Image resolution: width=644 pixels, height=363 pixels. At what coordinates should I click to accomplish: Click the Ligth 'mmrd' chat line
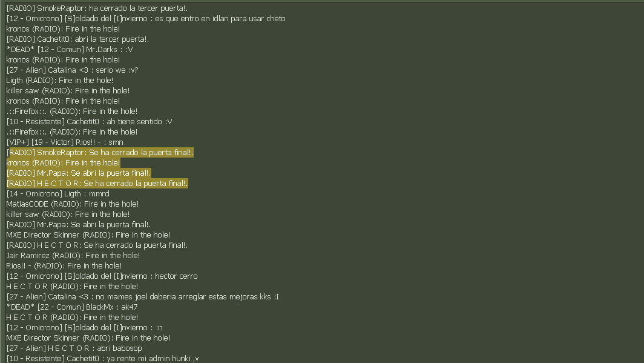[58, 194]
